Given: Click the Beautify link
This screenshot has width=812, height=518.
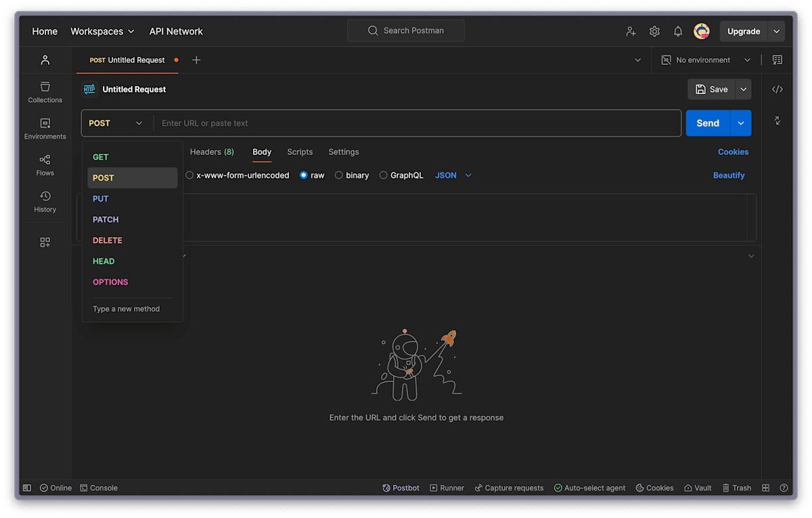Looking at the screenshot, I should pyautogui.click(x=729, y=175).
